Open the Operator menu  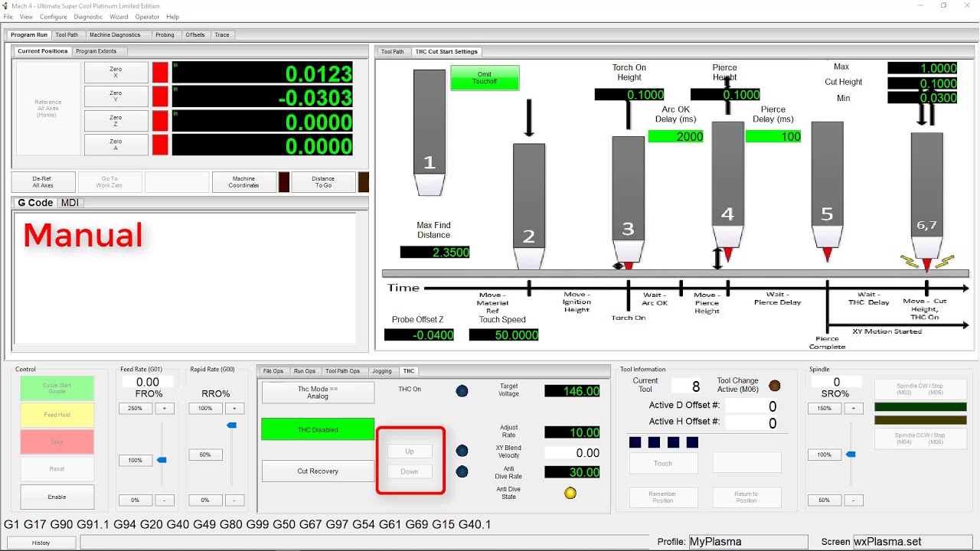[147, 17]
